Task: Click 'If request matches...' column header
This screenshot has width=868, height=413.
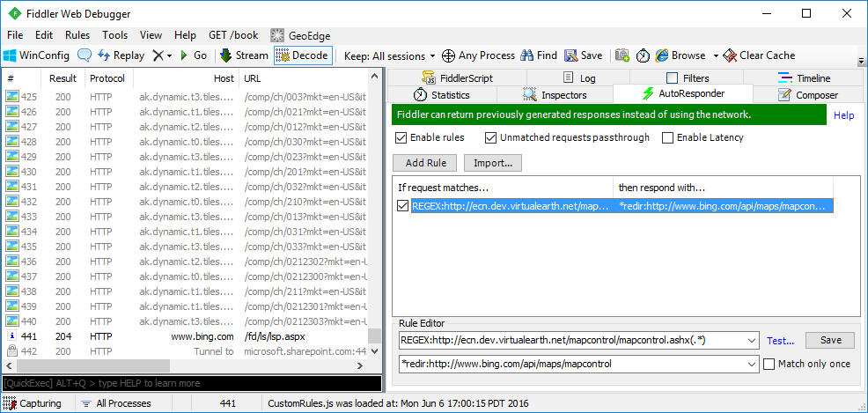Action: click(504, 188)
